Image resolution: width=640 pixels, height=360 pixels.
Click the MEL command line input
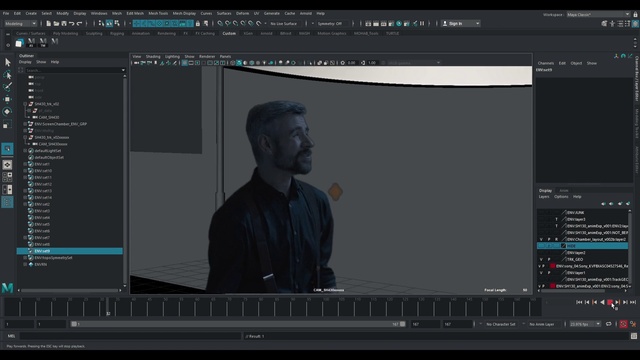click(x=131, y=336)
